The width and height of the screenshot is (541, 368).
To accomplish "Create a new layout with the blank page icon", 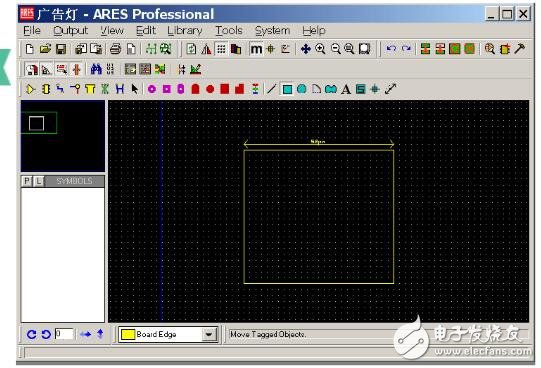I will (30, 49).
